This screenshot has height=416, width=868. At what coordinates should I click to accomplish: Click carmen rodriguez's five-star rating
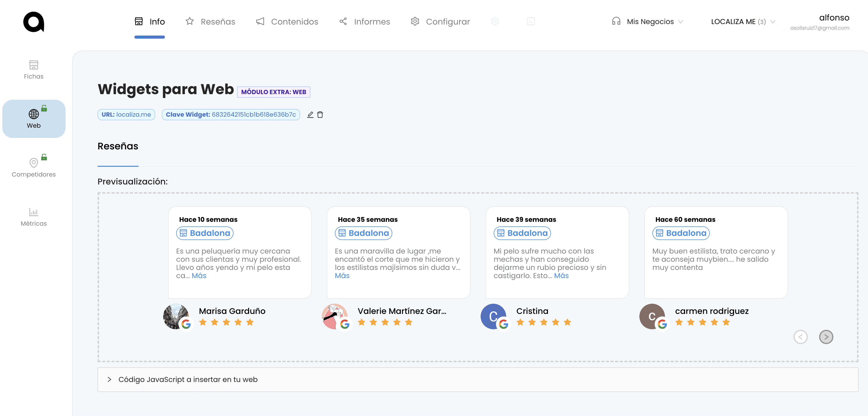[703, 322]
